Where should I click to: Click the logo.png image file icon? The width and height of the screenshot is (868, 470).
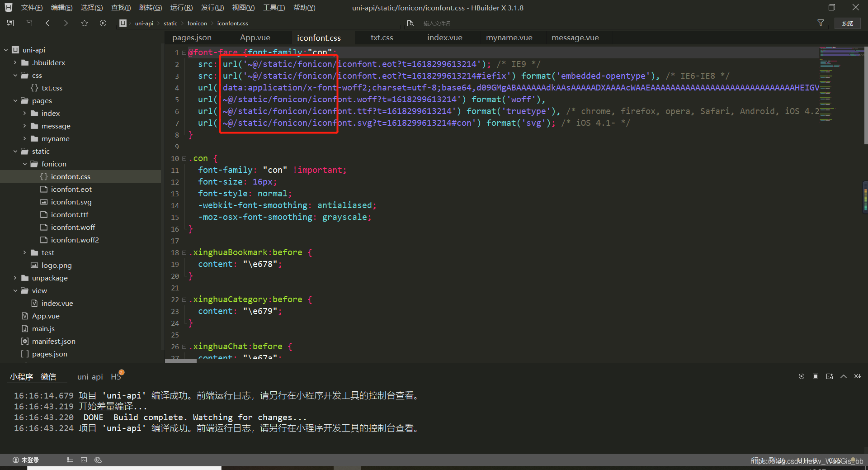click(34, 265)
